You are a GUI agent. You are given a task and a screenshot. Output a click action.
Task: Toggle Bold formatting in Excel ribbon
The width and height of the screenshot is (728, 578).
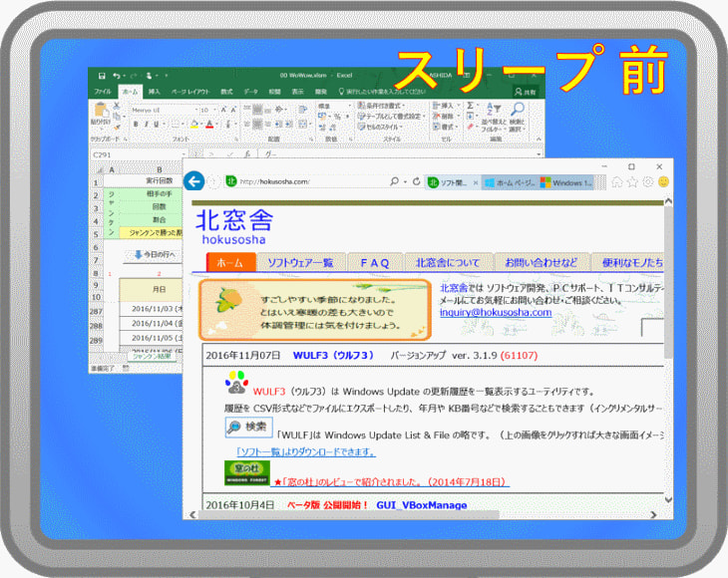136,124
